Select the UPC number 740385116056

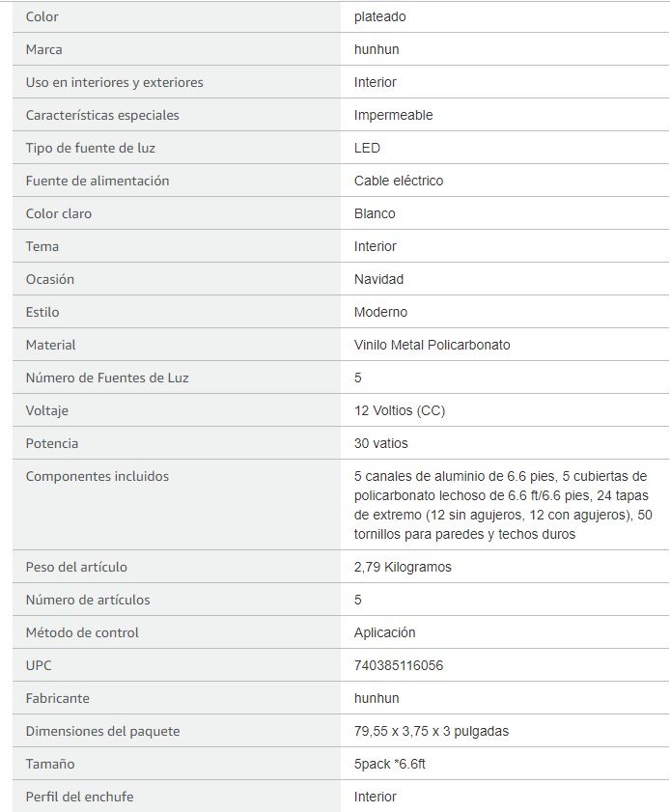coord(399,665)
